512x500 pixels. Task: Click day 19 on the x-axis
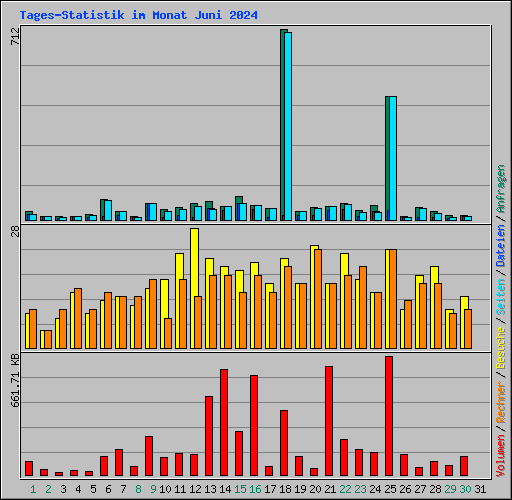300,489
